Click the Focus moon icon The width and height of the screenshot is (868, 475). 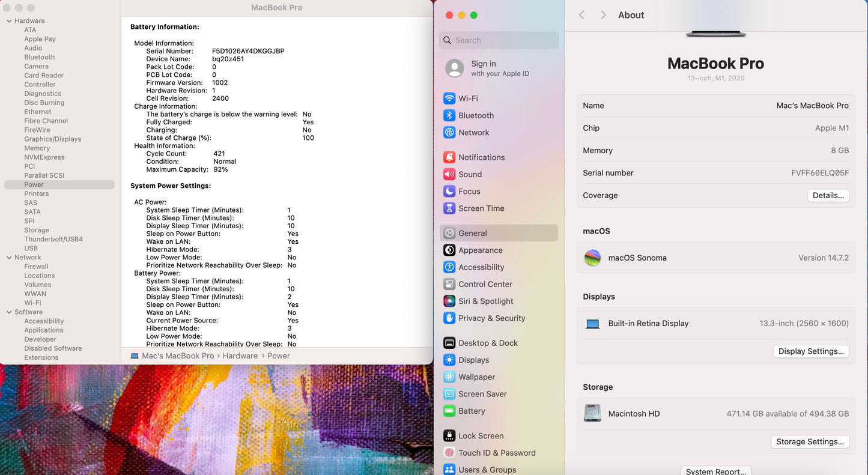click(x=449, y=191)
